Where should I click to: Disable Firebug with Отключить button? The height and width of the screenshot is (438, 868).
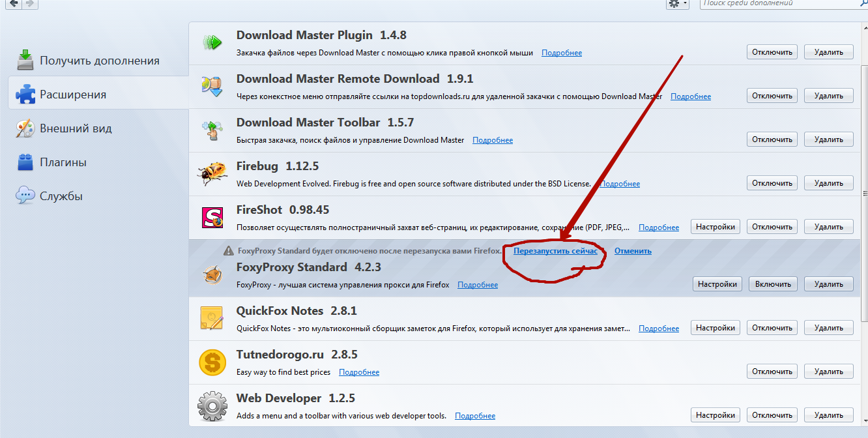point(772,183)
